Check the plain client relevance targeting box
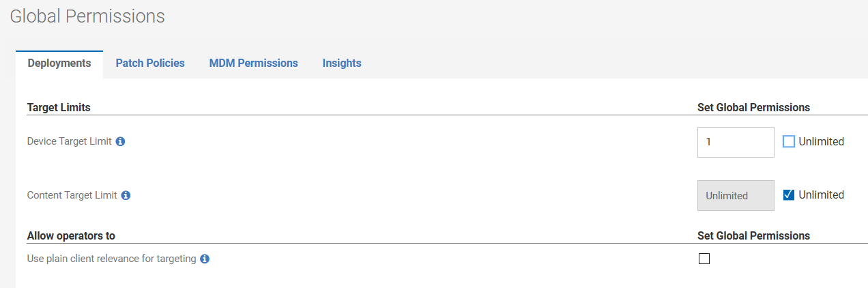868x288 pixels. pos(704,259)
